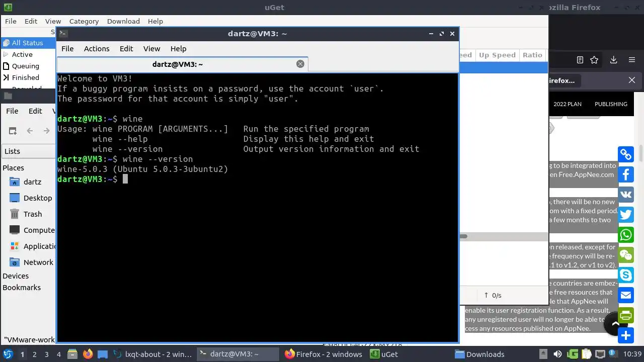Open uGet Download menu
The height and width of the screenshot is (362, 644).
coord(123,21)
